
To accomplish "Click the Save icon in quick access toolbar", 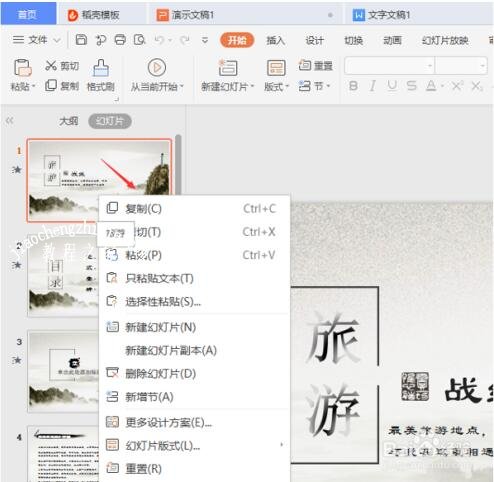I will [x=81, y=40].
